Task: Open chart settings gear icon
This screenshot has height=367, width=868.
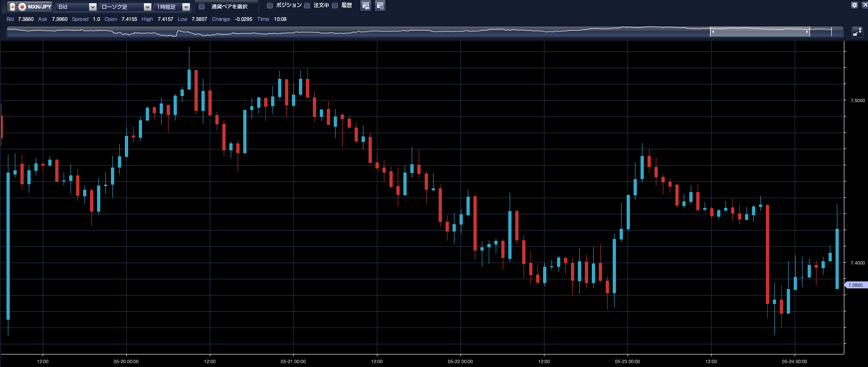Action: click(854, 5)
